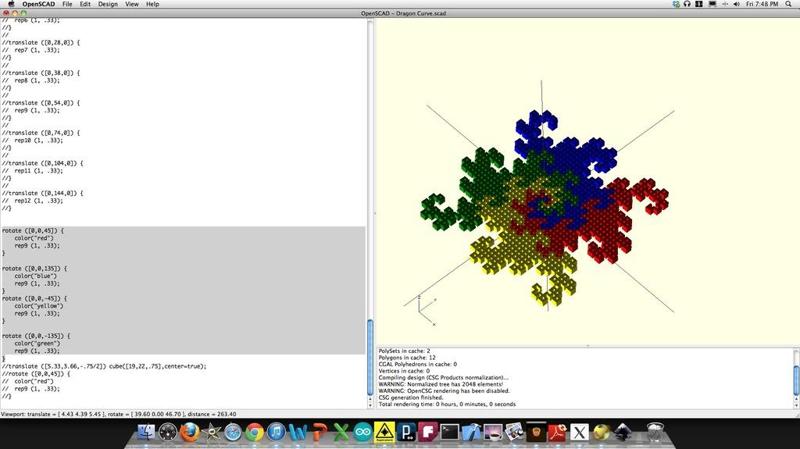Open the Design menu
Image resolution: width=800 pixels, height=449 pixels.
tap(108, 4)
